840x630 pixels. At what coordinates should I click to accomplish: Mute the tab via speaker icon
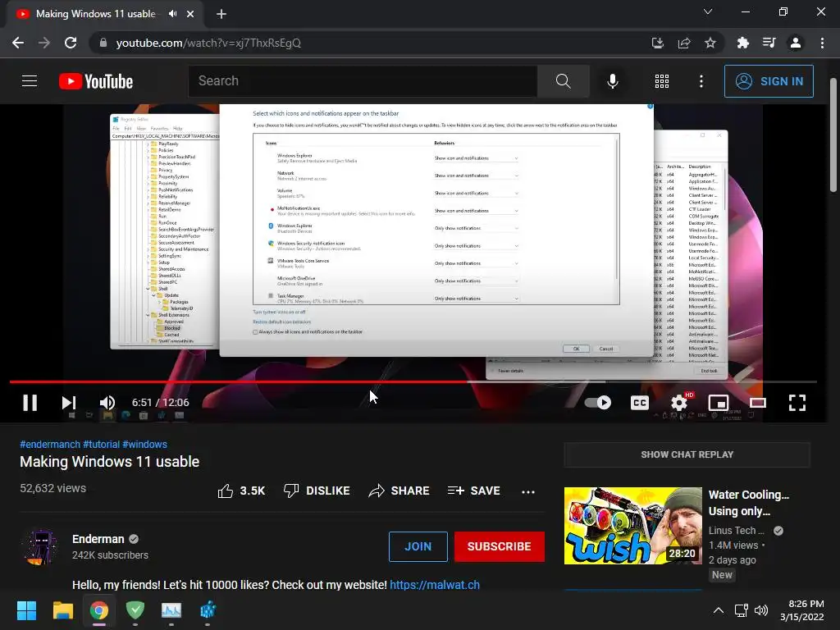click(x=172, y=14)
